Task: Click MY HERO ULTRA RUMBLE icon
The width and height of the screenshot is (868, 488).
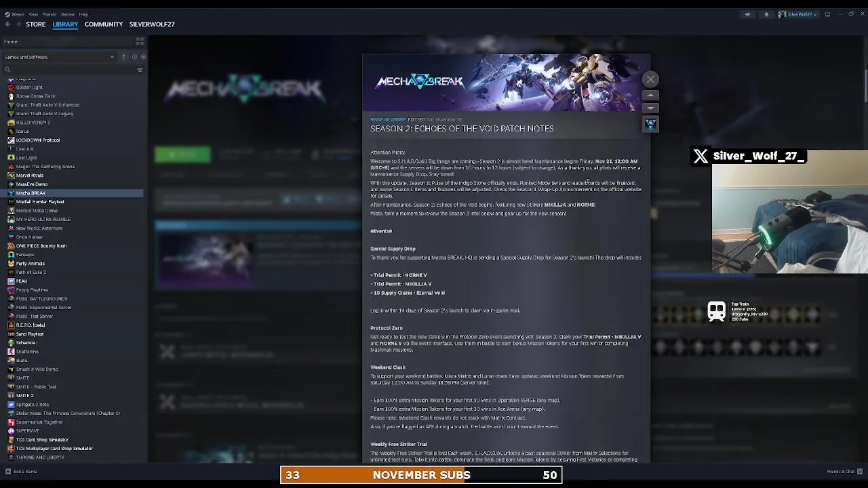Action: [11, 219]
